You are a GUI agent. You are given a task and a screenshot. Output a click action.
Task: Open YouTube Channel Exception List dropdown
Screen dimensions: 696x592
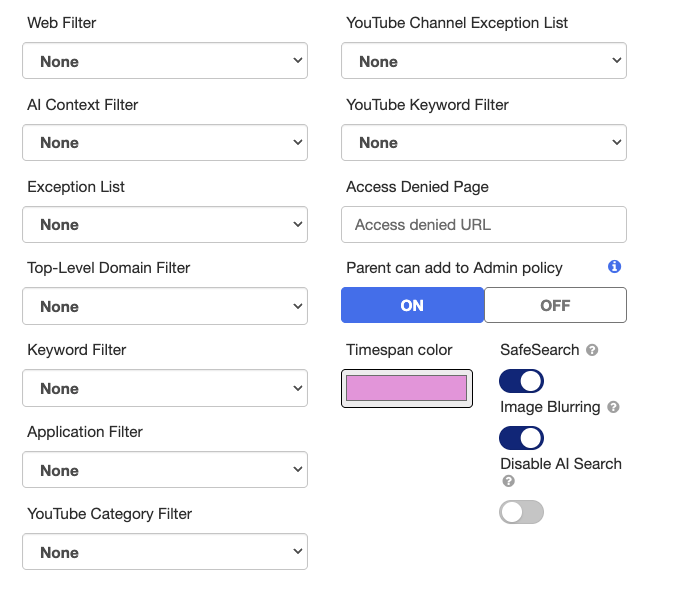click(x=484, y=61)
